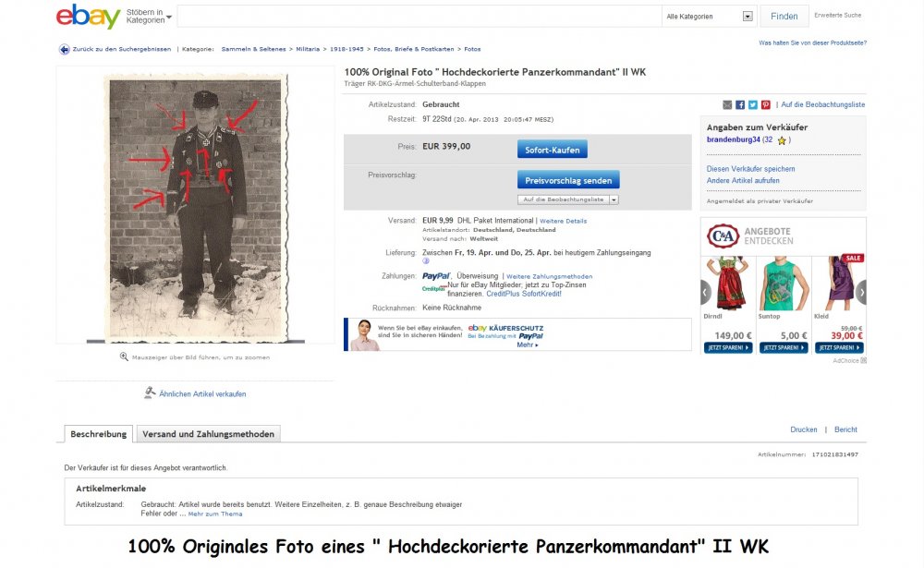This screenshot has height=568, width=924.
Task: Click the eBay logo
Action: point(89,16)
